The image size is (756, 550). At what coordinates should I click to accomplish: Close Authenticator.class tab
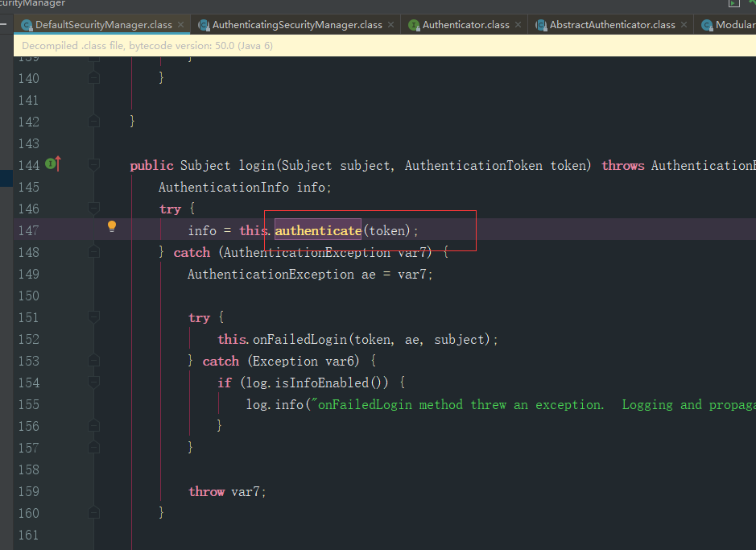[518, 25]
